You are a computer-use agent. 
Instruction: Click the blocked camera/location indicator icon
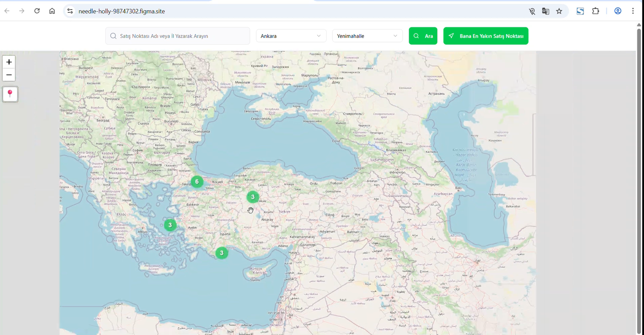click(532, 11)
